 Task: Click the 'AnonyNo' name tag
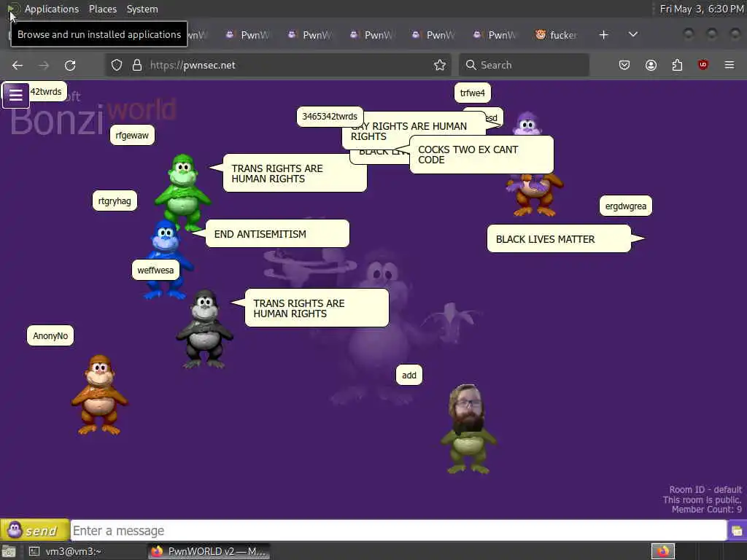(50, 335)
